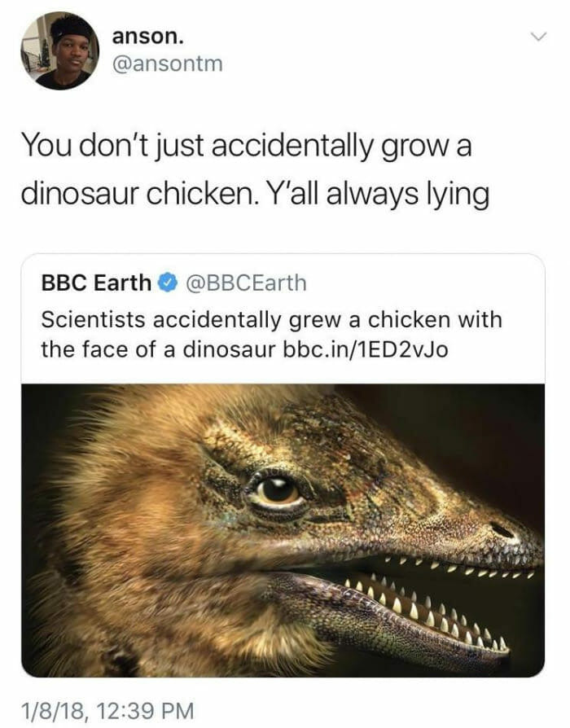Click "Scientists accidentally grew a chicken with" text
Viewport: 570px width, 728px height.
point(271,318)
